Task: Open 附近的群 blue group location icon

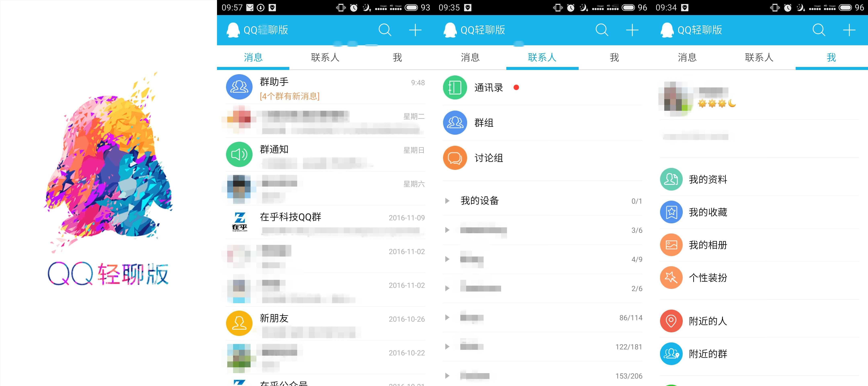Action: coord(671,354)
